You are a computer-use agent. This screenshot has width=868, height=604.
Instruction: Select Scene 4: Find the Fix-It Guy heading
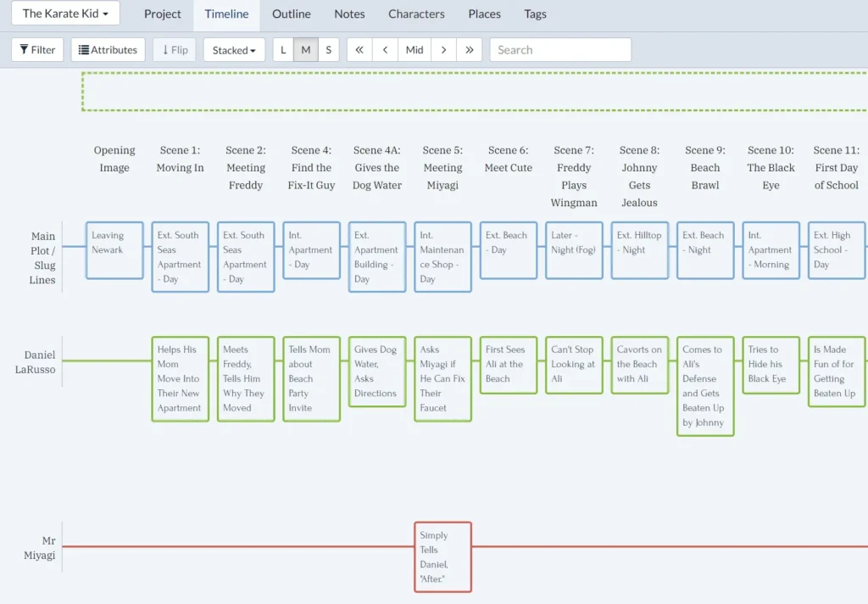click(311, 167)
